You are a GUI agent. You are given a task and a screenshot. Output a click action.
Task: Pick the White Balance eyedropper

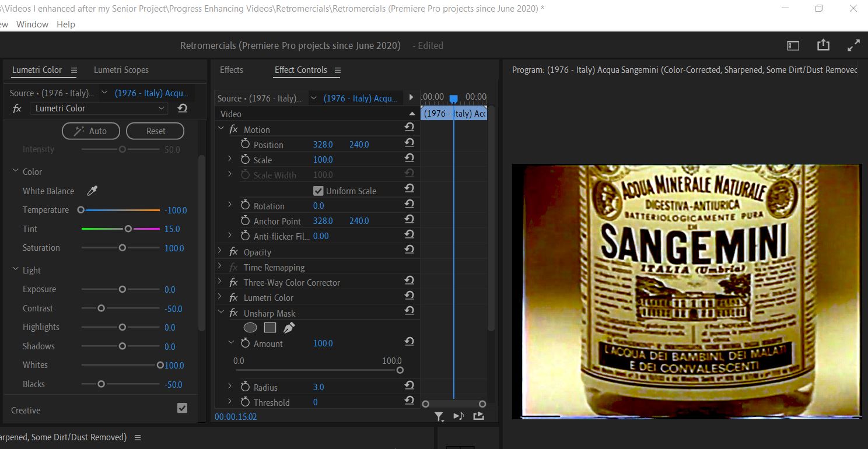pyautogui.click(x=92, y=191)
